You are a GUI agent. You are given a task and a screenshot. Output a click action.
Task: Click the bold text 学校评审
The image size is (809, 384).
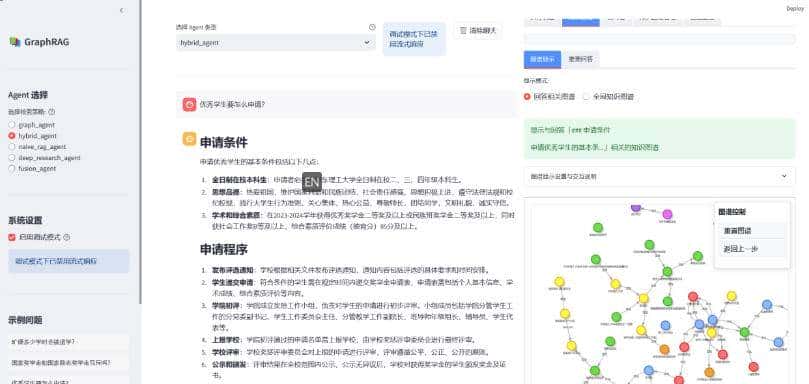225,352
